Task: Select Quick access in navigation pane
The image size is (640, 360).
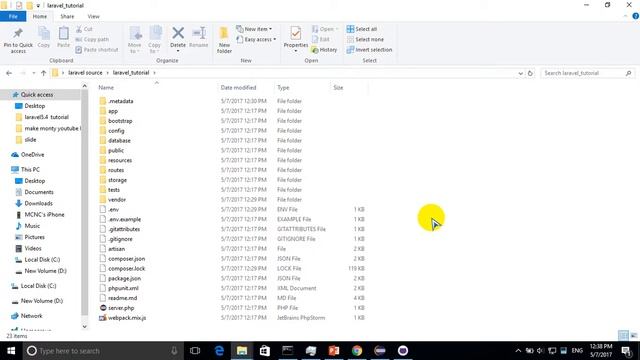Action: [x=37, y=95]
